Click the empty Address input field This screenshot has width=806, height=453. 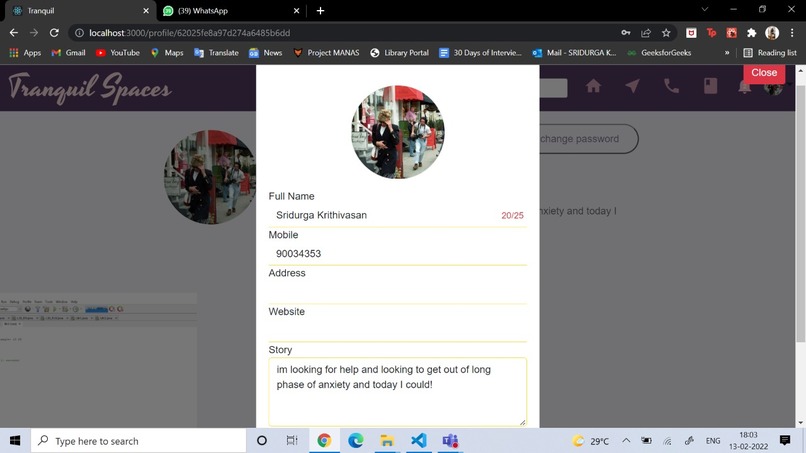coord(397,293)
